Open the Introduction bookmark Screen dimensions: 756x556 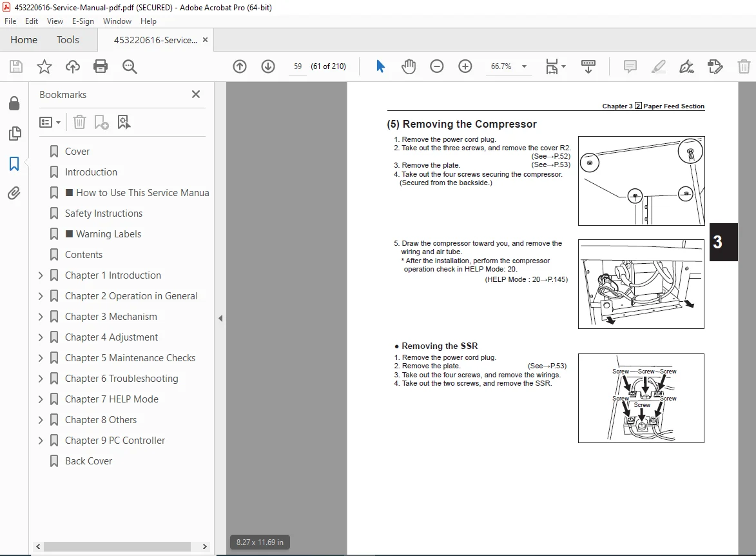91,172
